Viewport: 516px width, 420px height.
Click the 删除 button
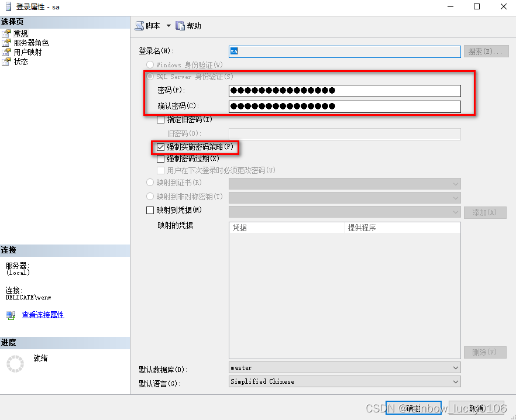coord(485,352)
